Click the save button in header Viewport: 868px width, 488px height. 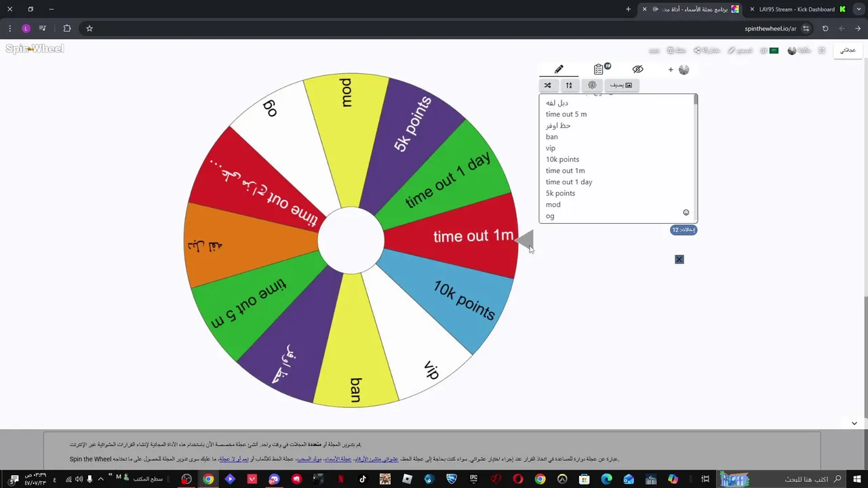pyautogui.click(x=676, y=51)
